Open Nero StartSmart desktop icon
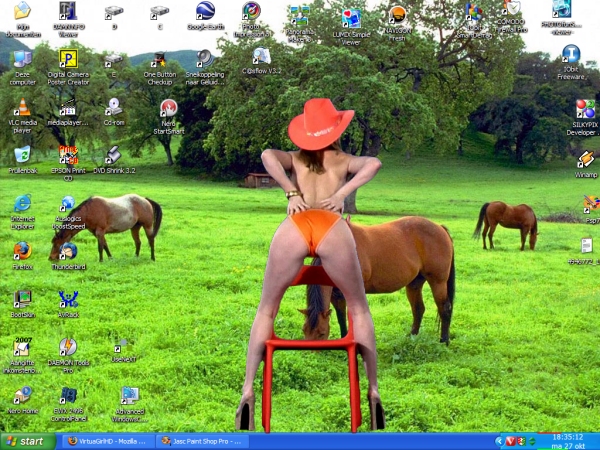600x450 pixels. (168, 108)
